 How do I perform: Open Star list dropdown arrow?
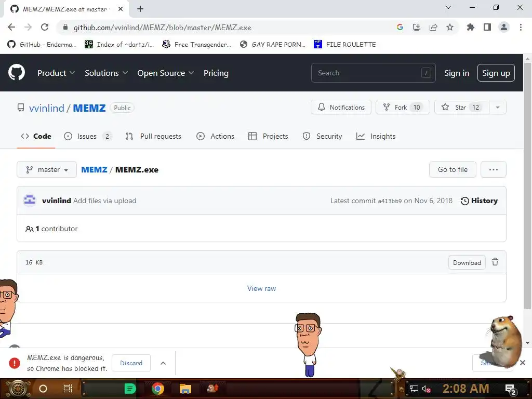[497, 107]
